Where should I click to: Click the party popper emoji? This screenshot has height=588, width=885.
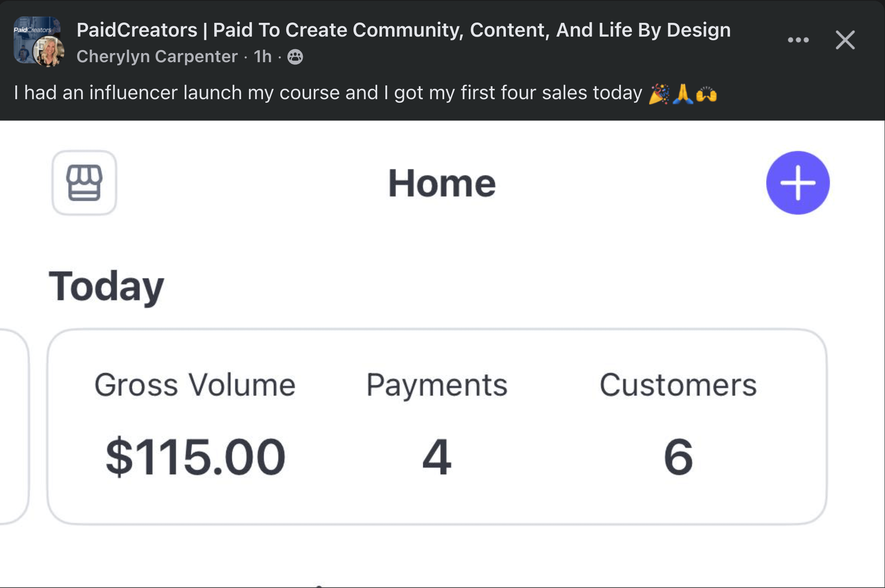click(x=659, y=94)
